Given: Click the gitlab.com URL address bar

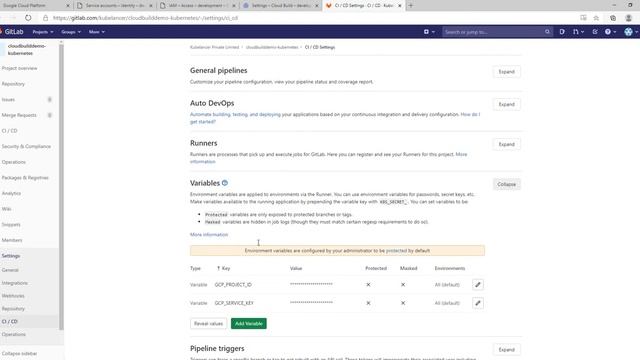Looking at the screenshot, I should pos(145,18).
